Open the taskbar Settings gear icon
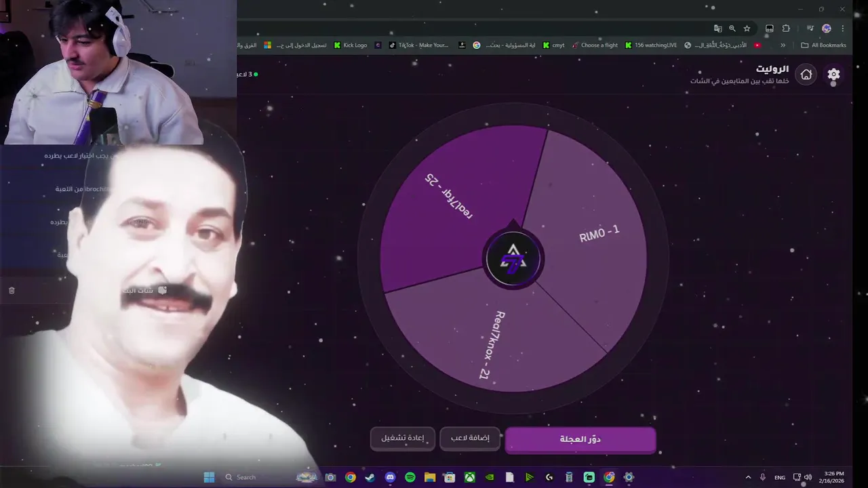The image size is (868, 488). point(629,477)
